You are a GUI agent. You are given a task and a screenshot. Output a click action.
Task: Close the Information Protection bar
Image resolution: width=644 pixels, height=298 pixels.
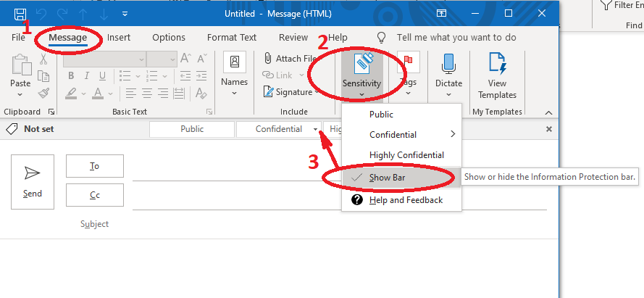click(548, 129)
